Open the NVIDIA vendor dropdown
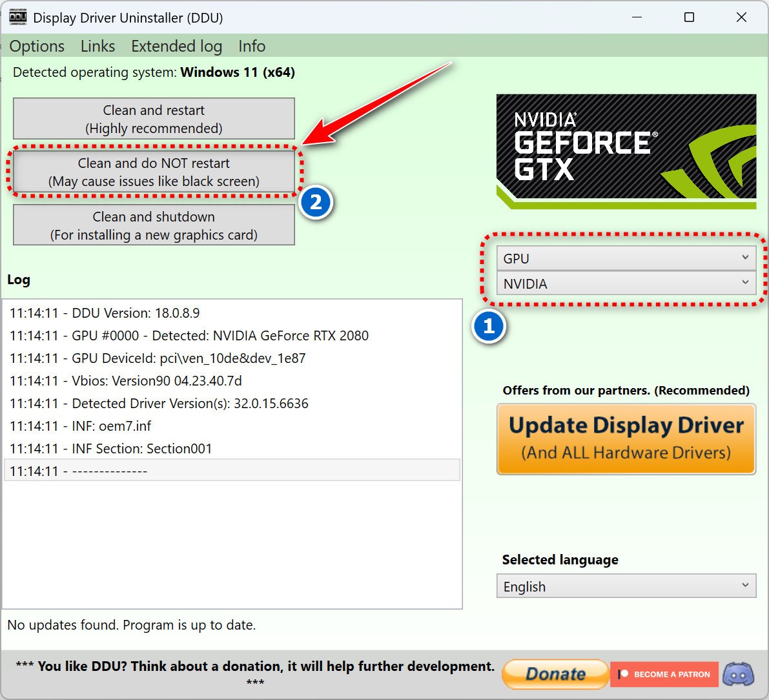Viewport: 769px width, 700px height. [626, 283]
